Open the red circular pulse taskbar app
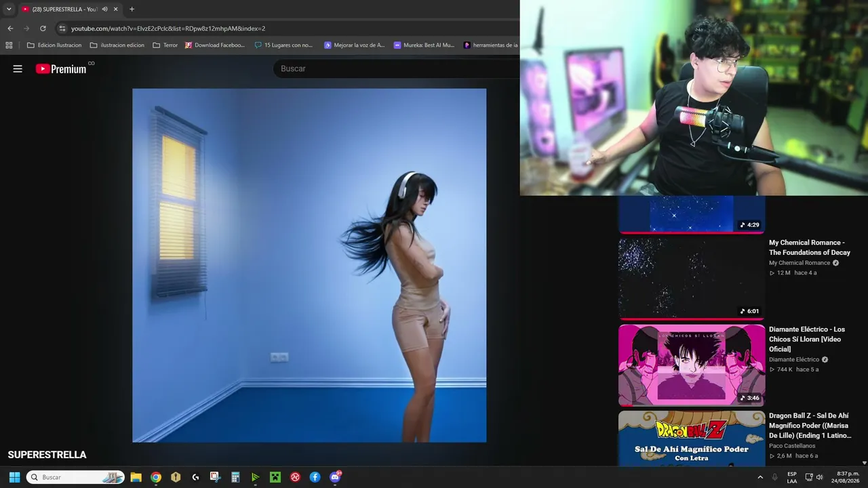 point(295,477)
